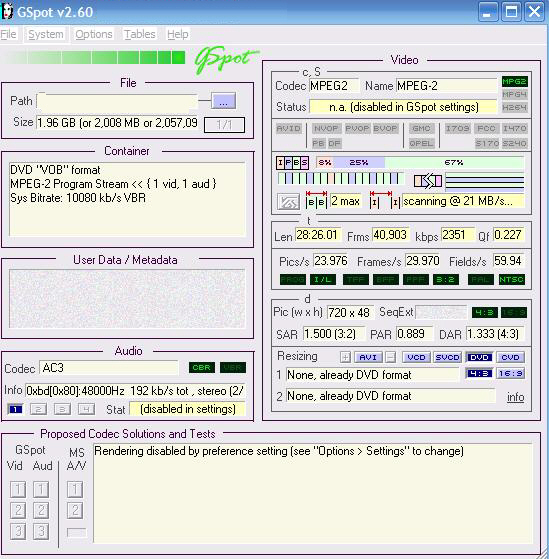Click the S240 indicator badge
The height and width of the screenshot is (559, 549).
tap(514, 143)
